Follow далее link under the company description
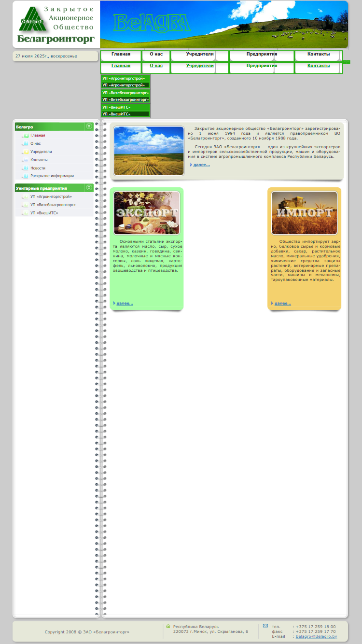Image resolution: width=362 pixels, height=644 pixels. click(x=202, y=165)
